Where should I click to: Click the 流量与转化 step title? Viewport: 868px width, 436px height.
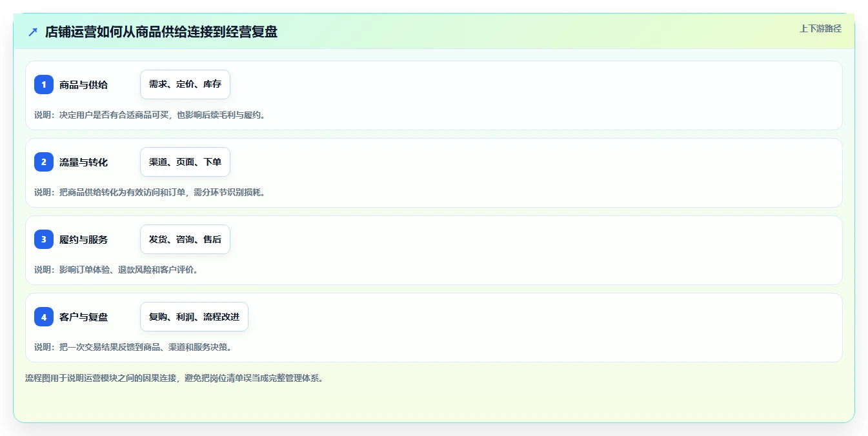[84, 162]
